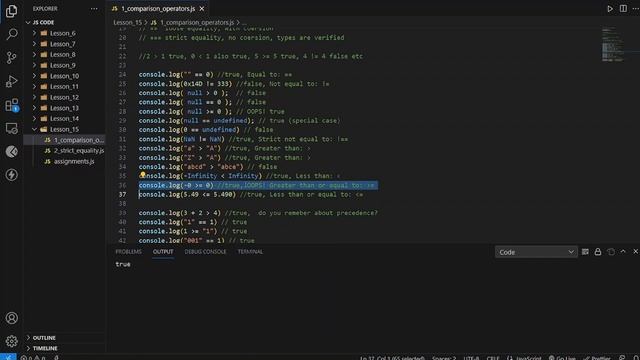
Task: Place cursor on line 39 precedence code
Action: click(x=258, y=213)
